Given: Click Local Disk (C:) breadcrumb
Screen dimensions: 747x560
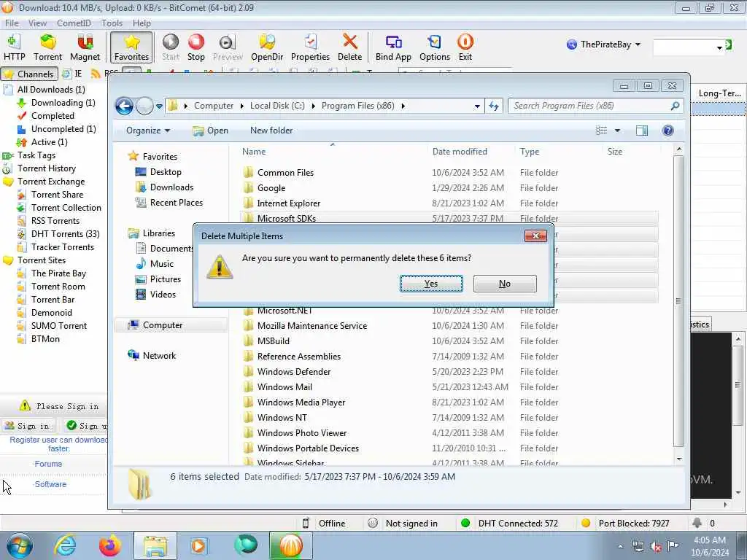Looking at the screenshot, I should point(277,106).
